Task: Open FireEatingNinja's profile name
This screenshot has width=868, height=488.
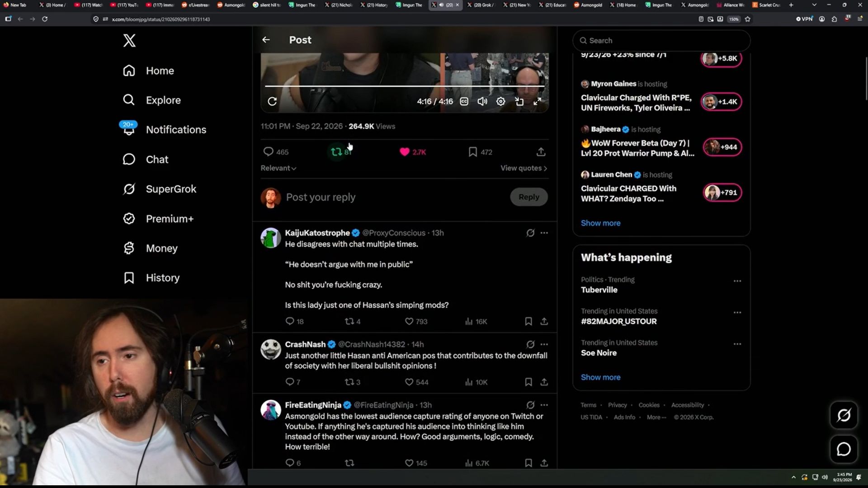Action: coord(313,405)
